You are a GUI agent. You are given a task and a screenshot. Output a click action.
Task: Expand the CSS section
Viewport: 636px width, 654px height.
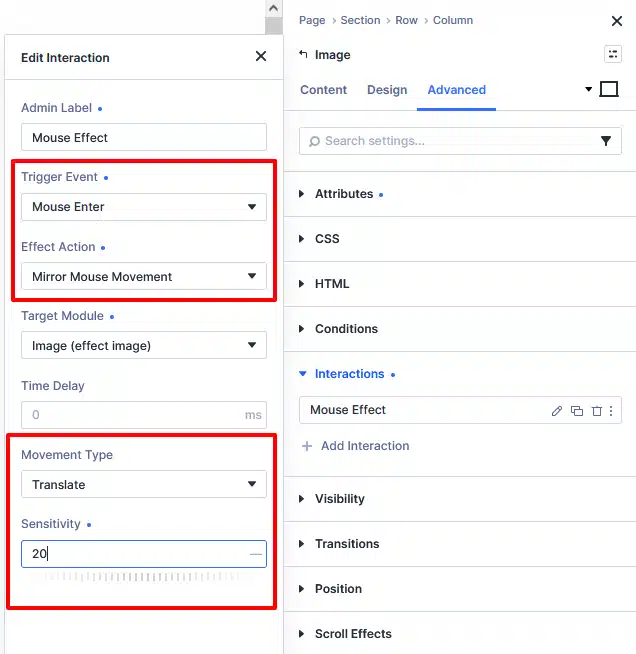click(x=460, y=239)
